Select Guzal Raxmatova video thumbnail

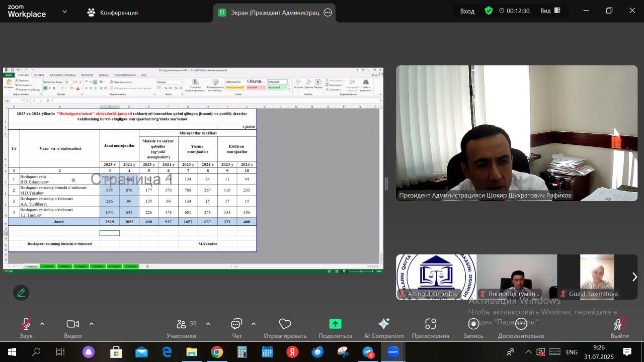pos(597,277)
